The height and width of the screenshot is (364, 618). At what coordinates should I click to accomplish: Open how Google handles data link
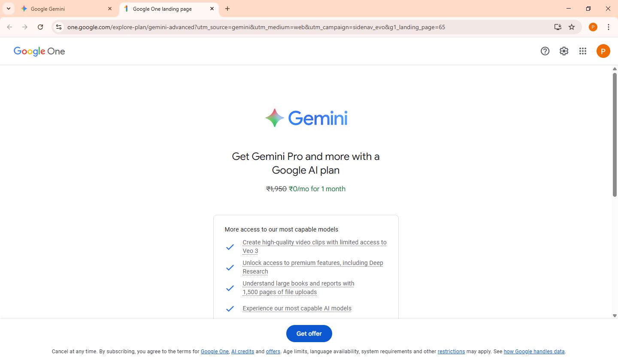coord(534,352)
